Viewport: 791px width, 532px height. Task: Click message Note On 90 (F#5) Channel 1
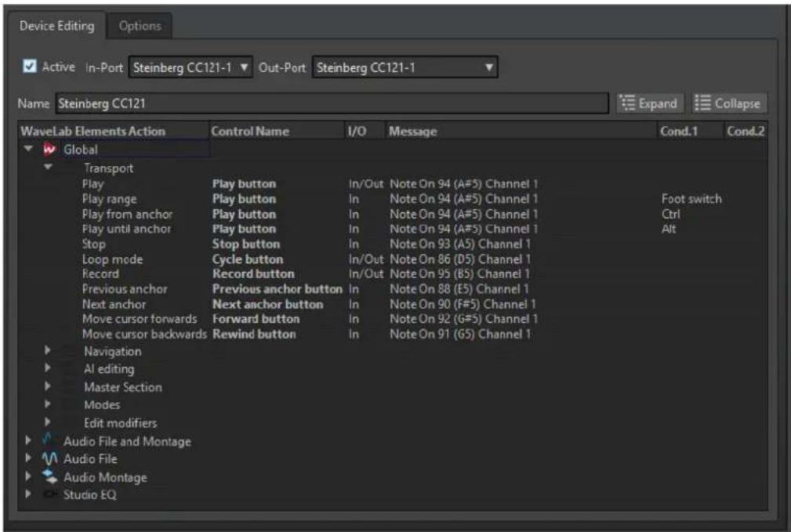[463, 304]
